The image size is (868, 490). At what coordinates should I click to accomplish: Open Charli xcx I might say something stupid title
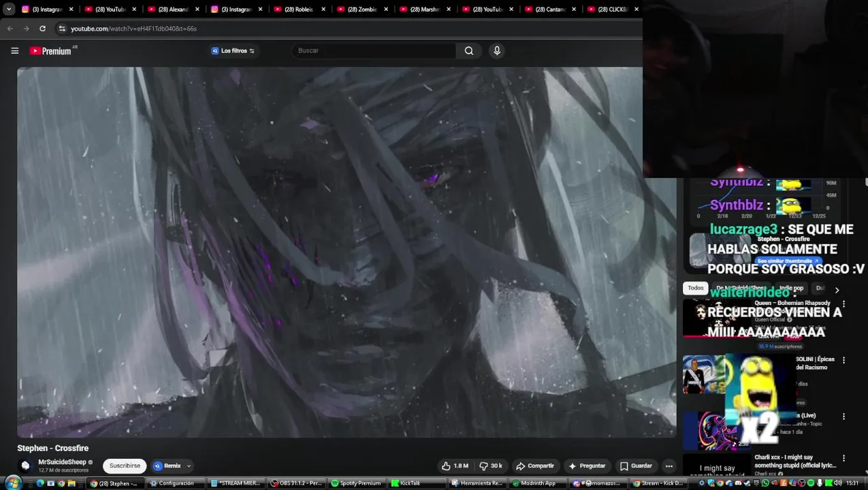pos(795,461)
